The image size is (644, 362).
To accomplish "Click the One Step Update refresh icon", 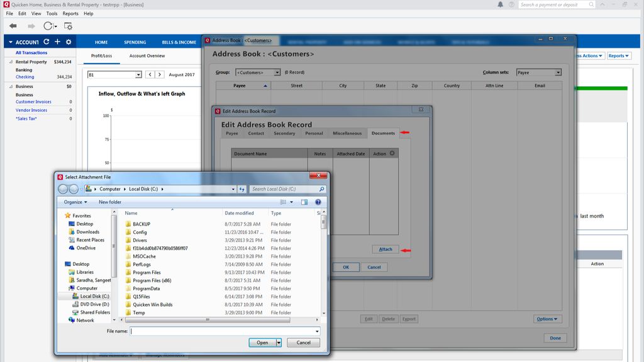I will 48,26.
